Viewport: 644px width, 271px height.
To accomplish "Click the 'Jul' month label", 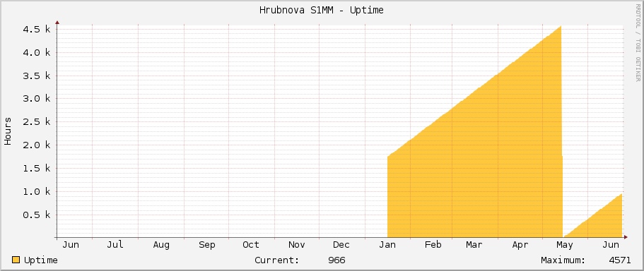I will tap(115, 245).
